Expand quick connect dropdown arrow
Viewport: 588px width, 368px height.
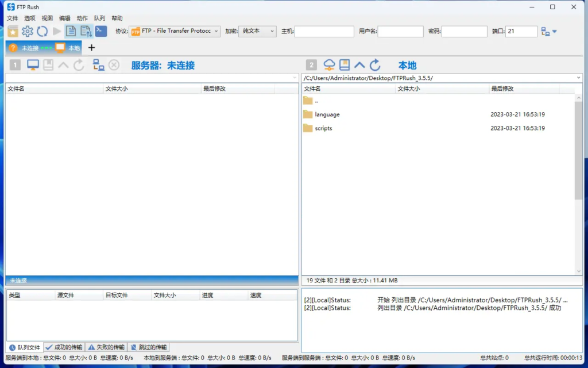click(x=555, y=32)
